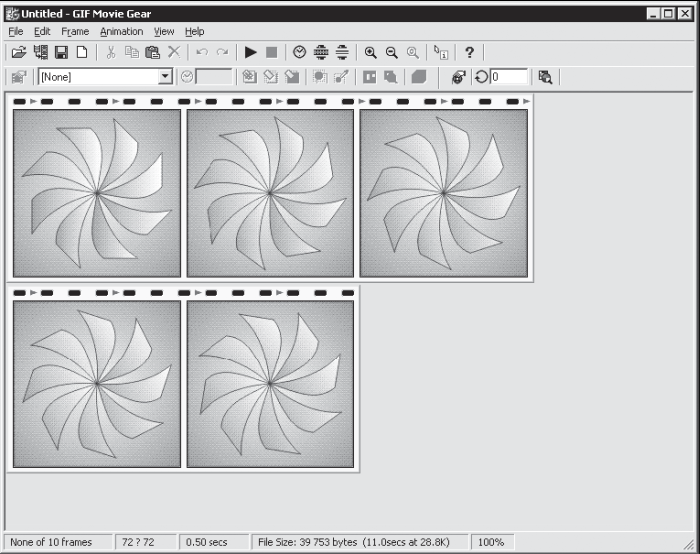
Task: Stop the animation playback
Action: point(271,52)
